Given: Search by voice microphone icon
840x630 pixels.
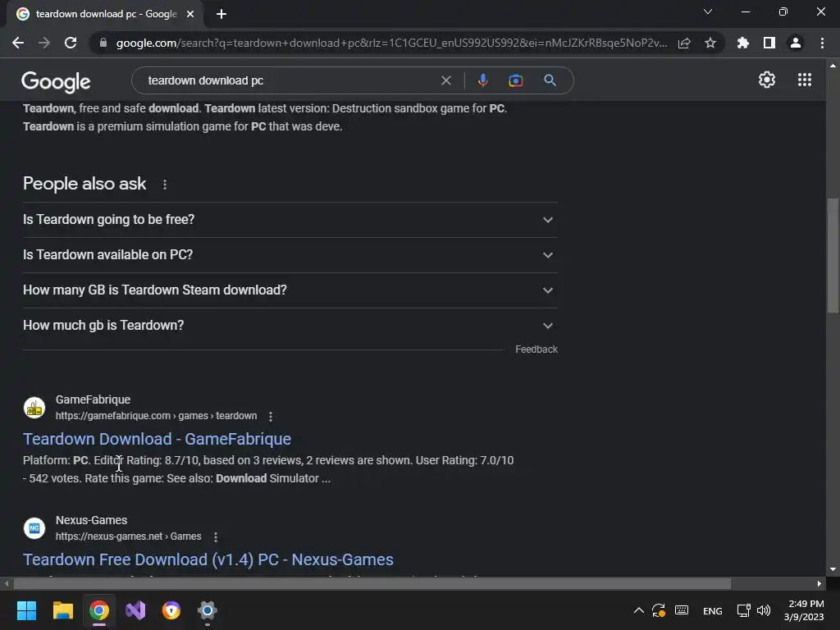Looking at the screenshot, I should (482, 80).
